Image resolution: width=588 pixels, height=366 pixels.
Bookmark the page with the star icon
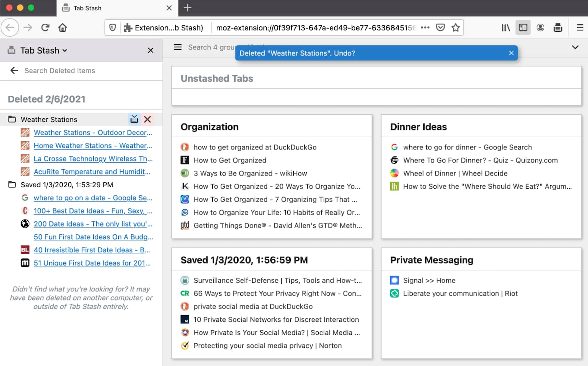(455, 27)
